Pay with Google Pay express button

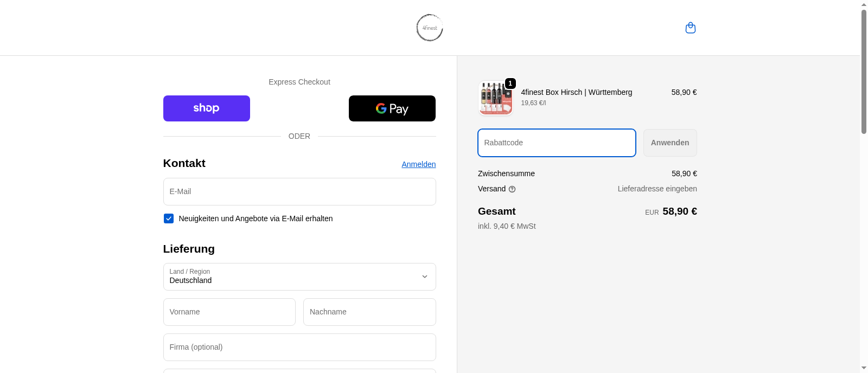point(392,108)
